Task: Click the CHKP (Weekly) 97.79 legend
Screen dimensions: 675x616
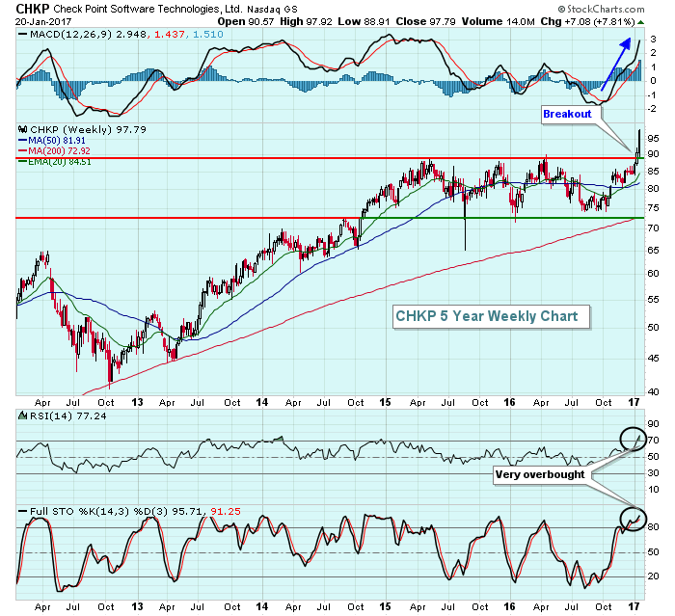Action: click(x=88, y=129)
